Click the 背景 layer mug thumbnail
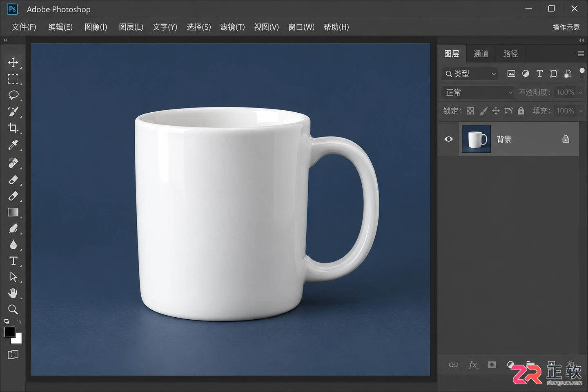The image size is (588, 392). click(x=476, y=139)
